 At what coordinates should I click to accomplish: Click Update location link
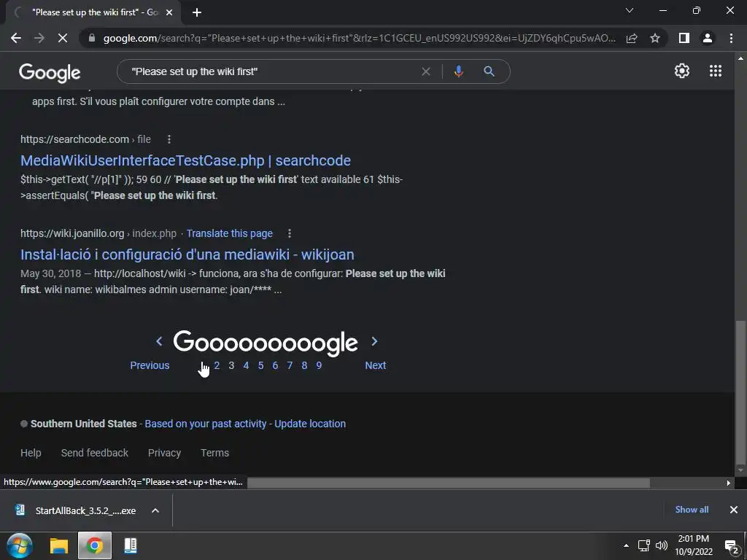tap(310, 424)
